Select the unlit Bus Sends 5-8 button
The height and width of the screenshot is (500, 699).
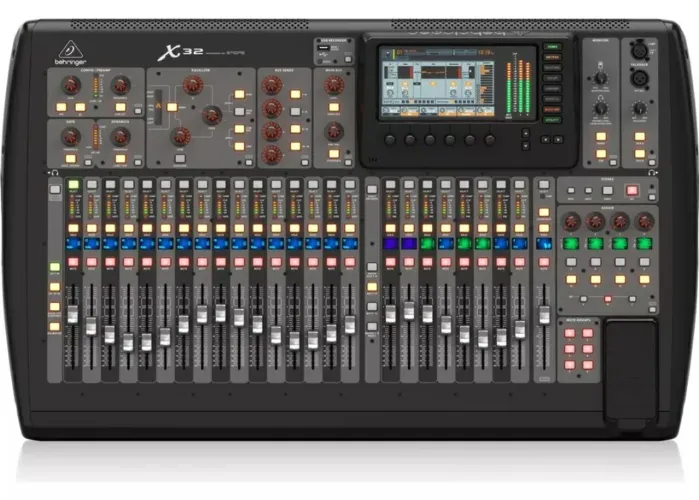(295, 111)
